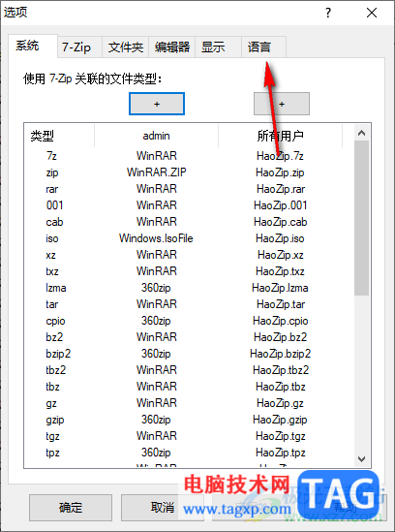The height and width of the screenshot is (532, 395).
Task: Select the 7z file type row
Action: [188, 156]
